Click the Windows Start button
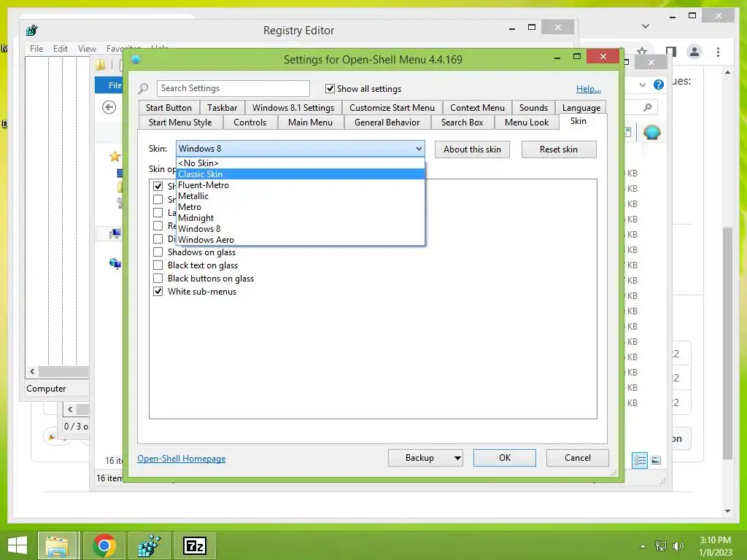 tap(18, 545)
